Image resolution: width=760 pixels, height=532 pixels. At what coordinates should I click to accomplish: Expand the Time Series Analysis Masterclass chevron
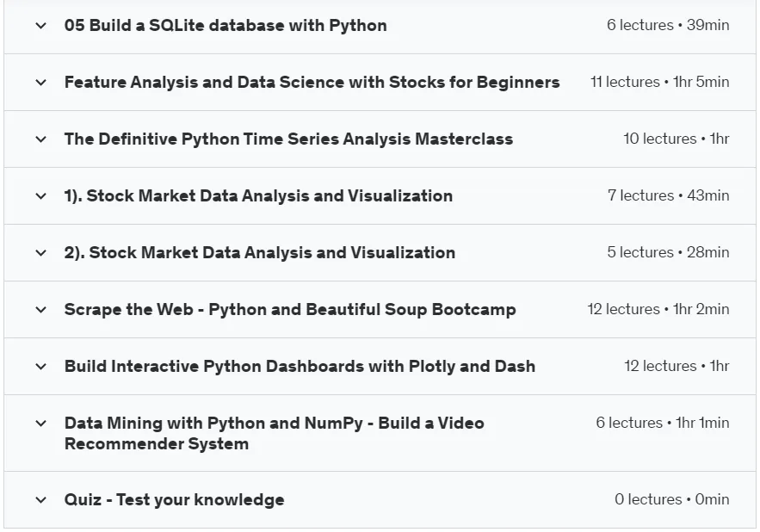(41, 139)
